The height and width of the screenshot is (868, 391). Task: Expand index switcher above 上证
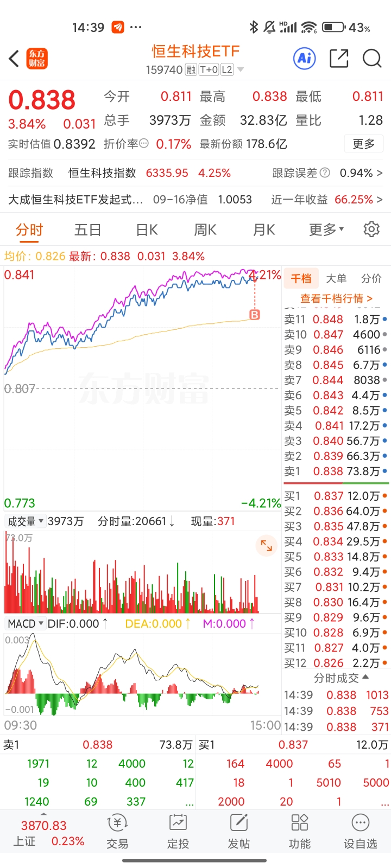coord(43,814)
